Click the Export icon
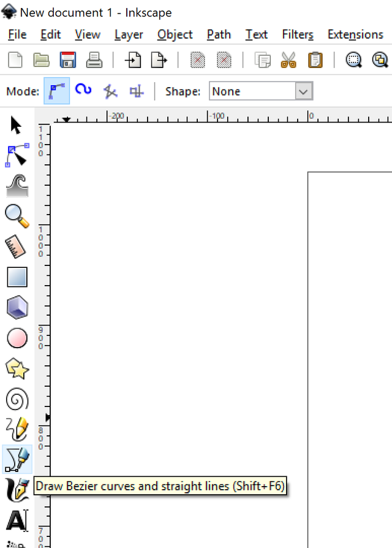Image resolution: width=392 pixels, height=548 pixels. (159, 59)
